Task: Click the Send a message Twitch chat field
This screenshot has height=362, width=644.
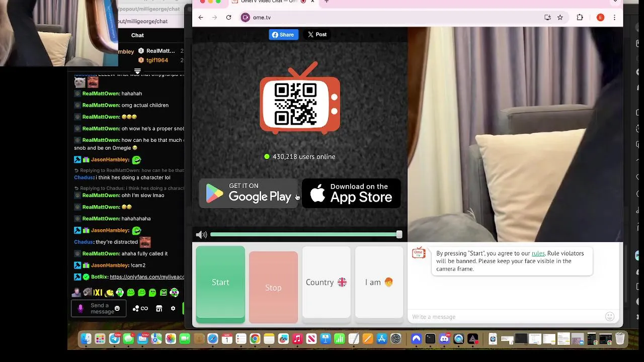Action: [x=99, y=309]
